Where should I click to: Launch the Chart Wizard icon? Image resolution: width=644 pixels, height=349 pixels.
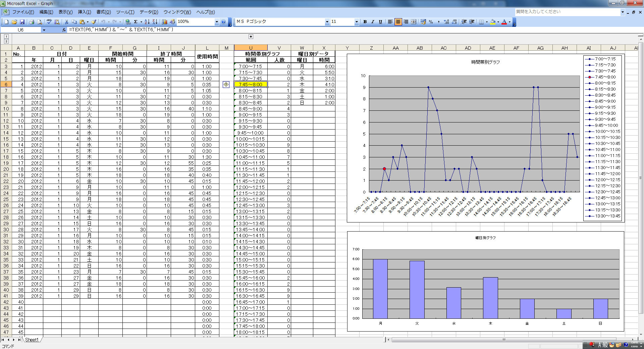point(164,22)
